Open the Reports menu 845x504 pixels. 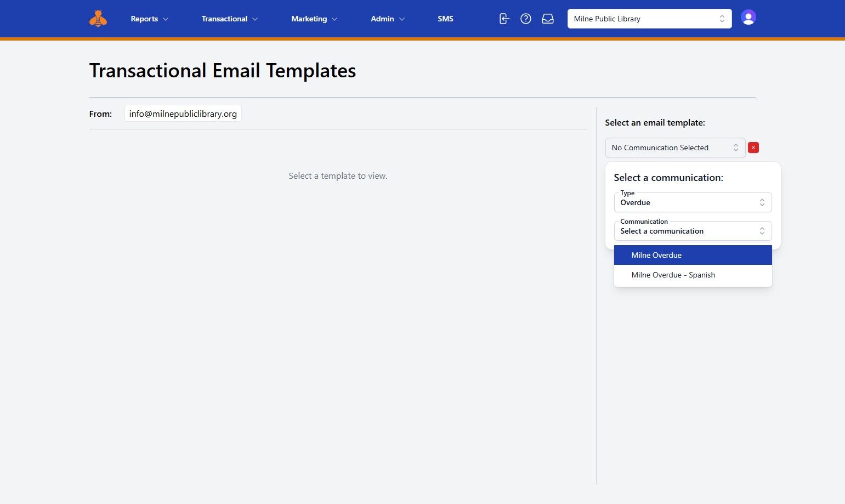149,19
